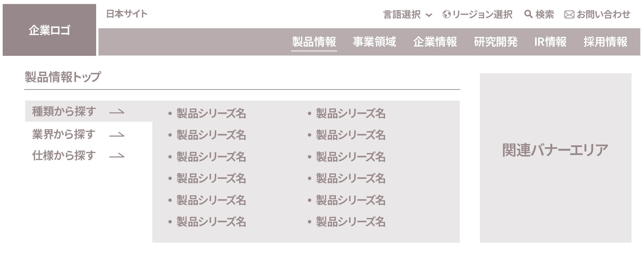Open the first 製品シリーズ名 link in left column
The image size is (644, 253).
pos(211,113)
